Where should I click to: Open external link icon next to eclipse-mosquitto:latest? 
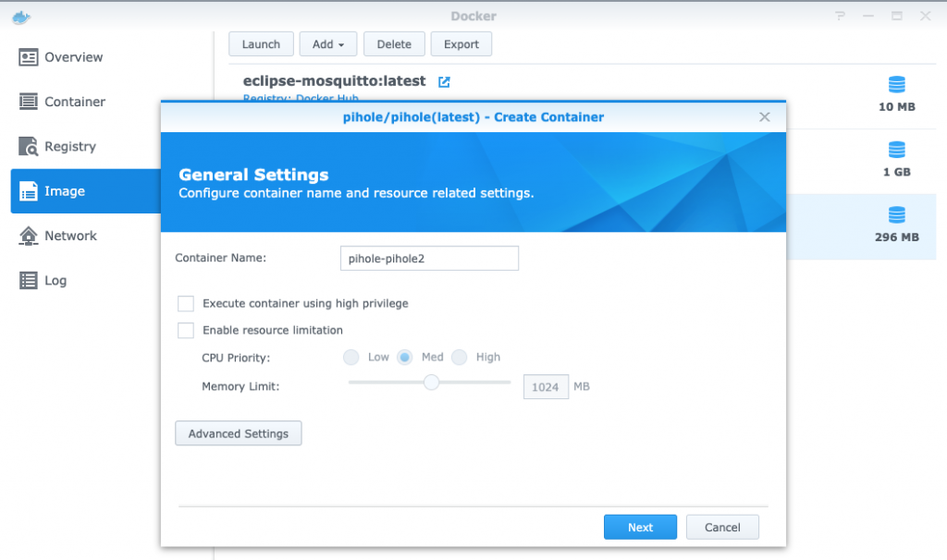click(x=444, y=81)
